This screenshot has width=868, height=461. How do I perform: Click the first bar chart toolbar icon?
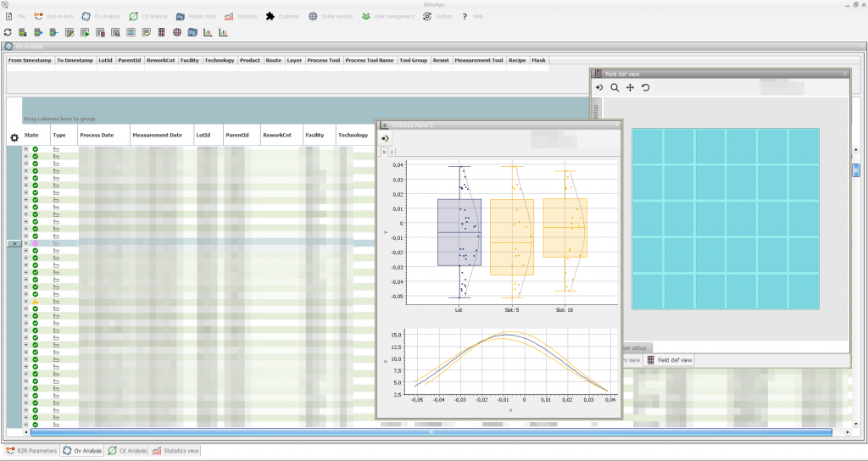pyautogui.click(x=208, y=33)
